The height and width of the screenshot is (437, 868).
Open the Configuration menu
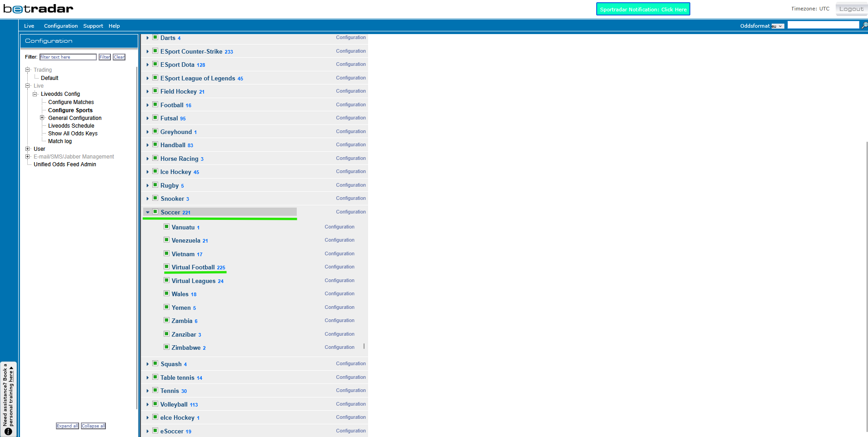point(61,26)
